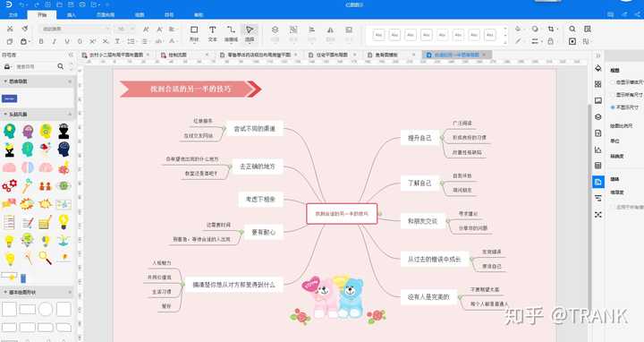Toggle Underline formatting
The width and height of the screenshot is (644, 342).
[67, 41]
